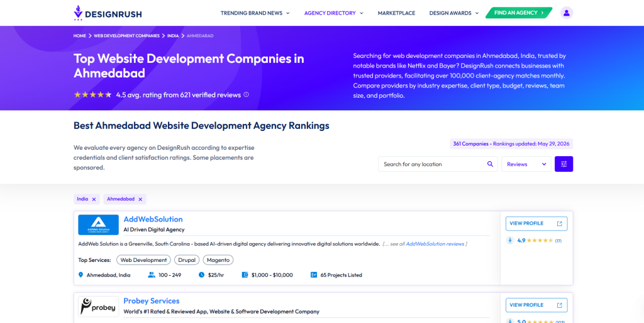The height and width of the screenshot is (323, 644).
Task: Go to Web Development Companies breadcrumb
Action: coord(126,36)
